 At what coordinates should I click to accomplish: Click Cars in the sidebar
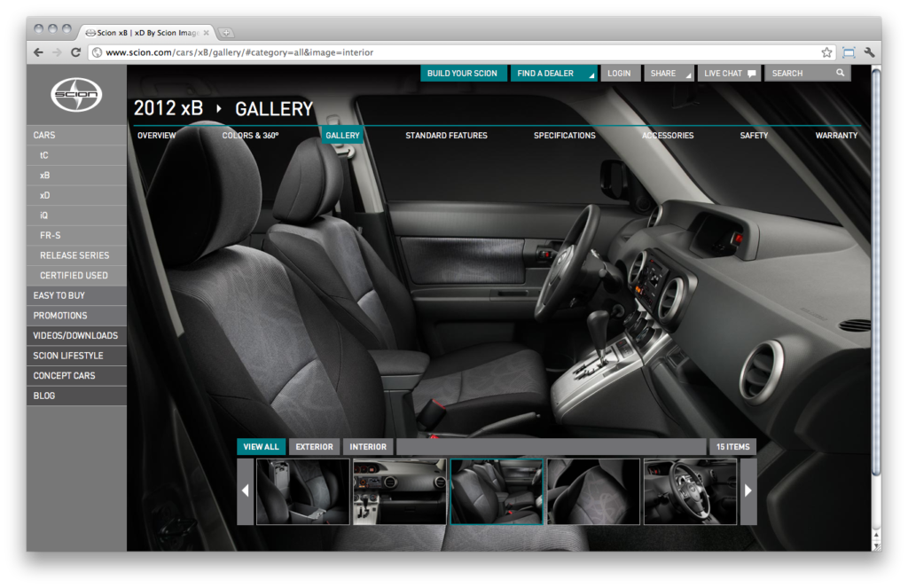point(76,135)
